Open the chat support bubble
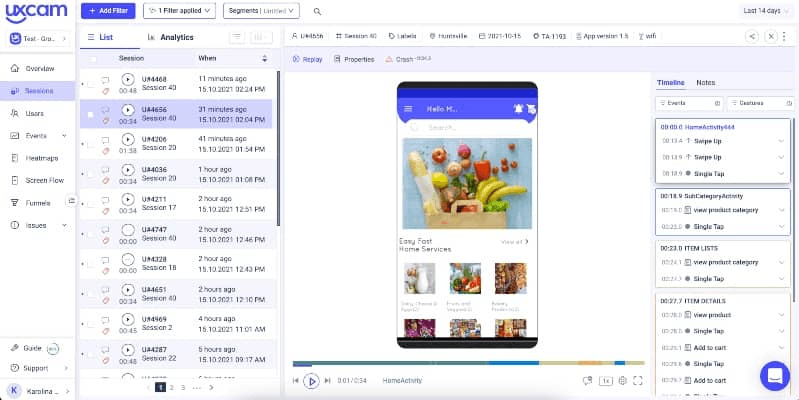Viewport: 799px width, 400px height. click(775, 376)
